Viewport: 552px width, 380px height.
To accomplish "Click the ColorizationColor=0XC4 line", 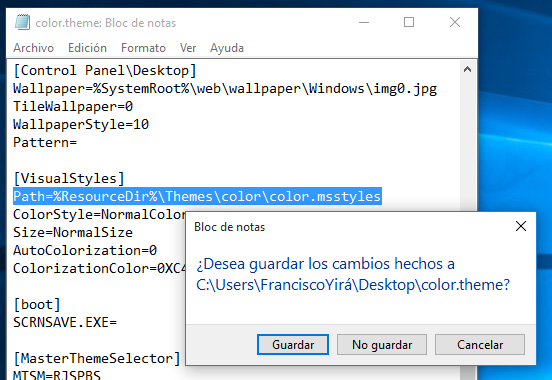I will pyautogui.click(x=99, y=269).
